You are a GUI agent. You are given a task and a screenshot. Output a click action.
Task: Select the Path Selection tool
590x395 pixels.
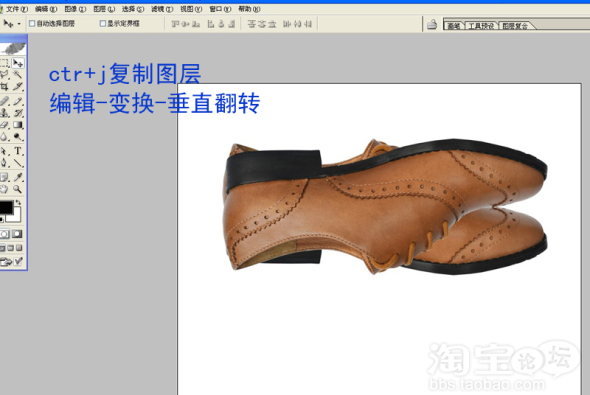(x=5, y=151)
